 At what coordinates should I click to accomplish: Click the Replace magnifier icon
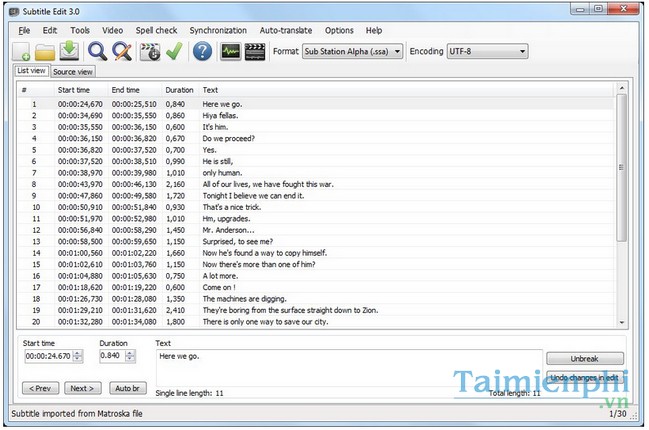123,51
